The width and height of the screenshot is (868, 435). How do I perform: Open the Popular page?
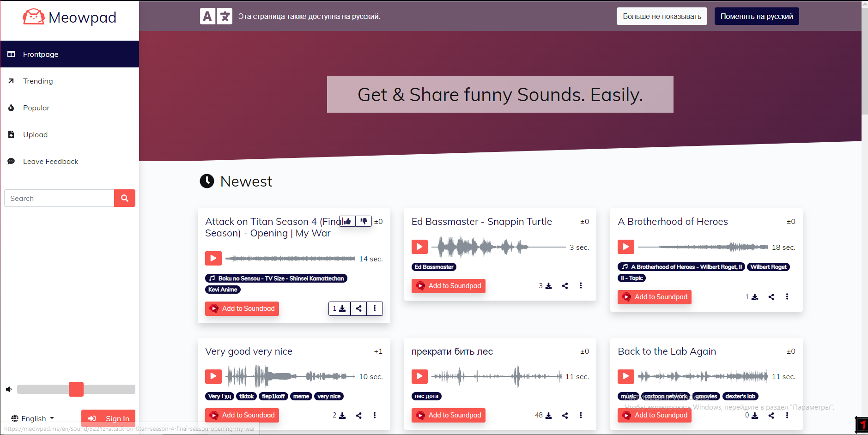70,108
